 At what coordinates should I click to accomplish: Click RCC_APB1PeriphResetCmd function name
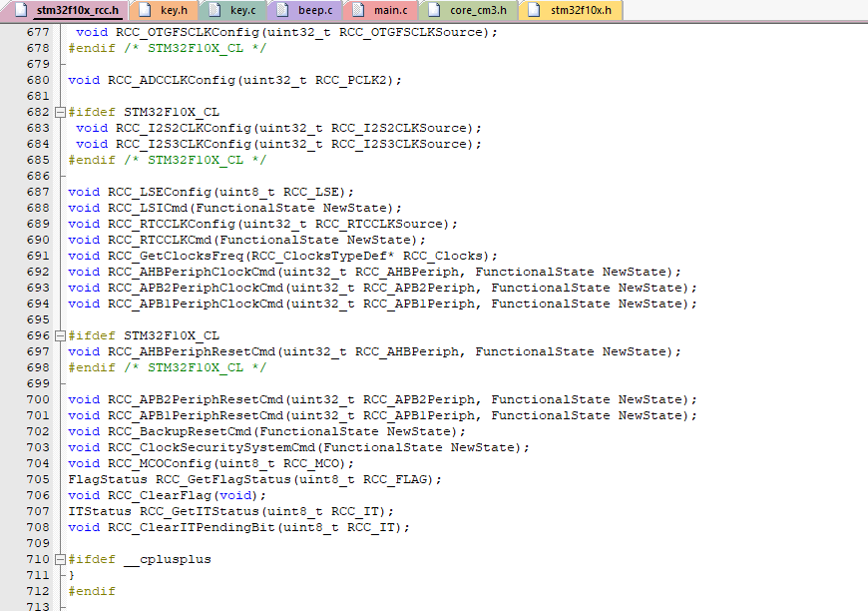[196, 415]
